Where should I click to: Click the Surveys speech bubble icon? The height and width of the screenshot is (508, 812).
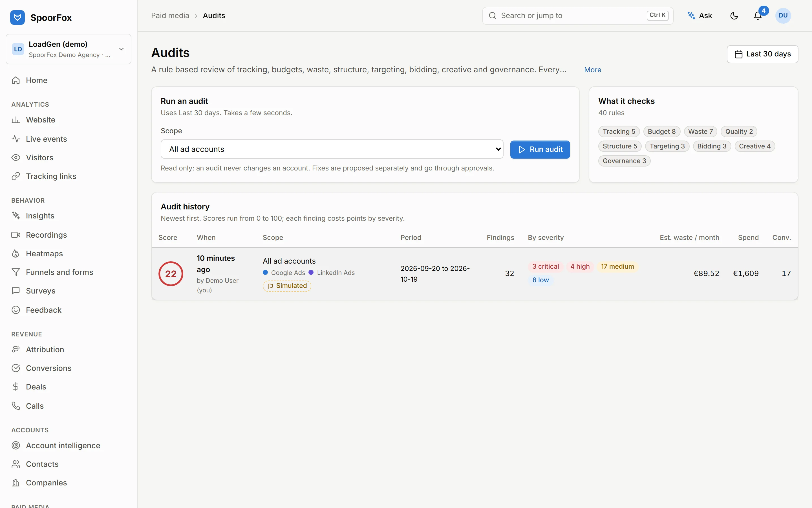coord(16,291)
